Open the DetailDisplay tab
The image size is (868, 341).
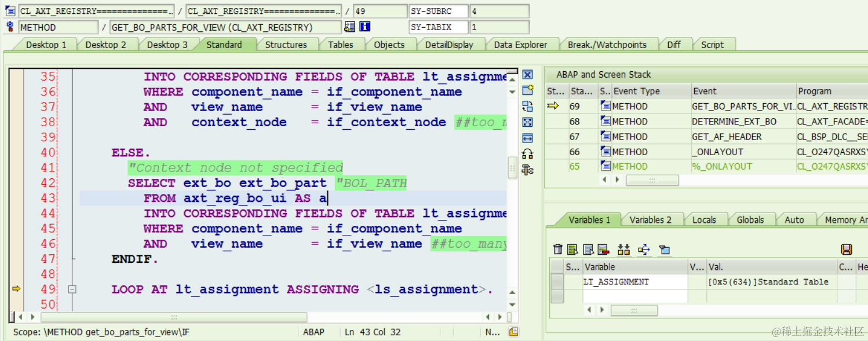pos(449,45)
